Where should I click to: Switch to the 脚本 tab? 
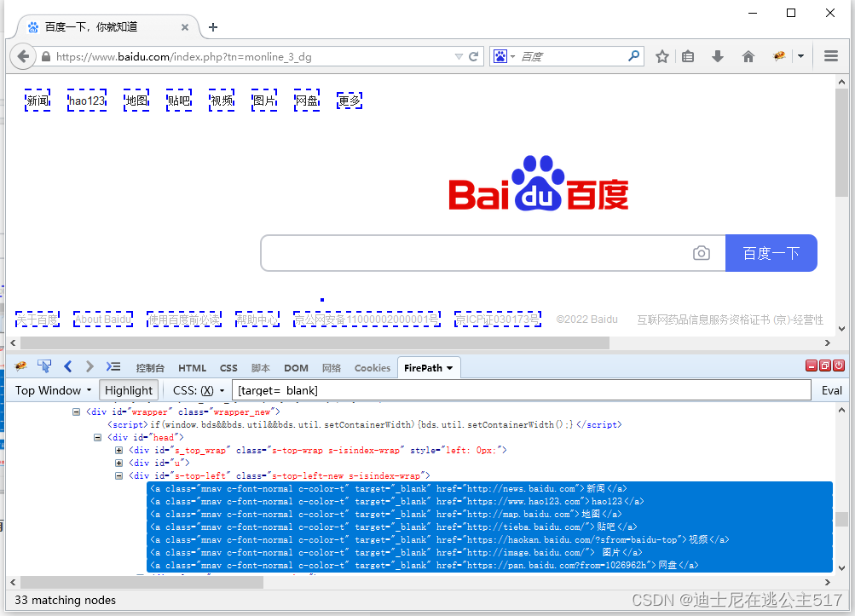(261, 368)
